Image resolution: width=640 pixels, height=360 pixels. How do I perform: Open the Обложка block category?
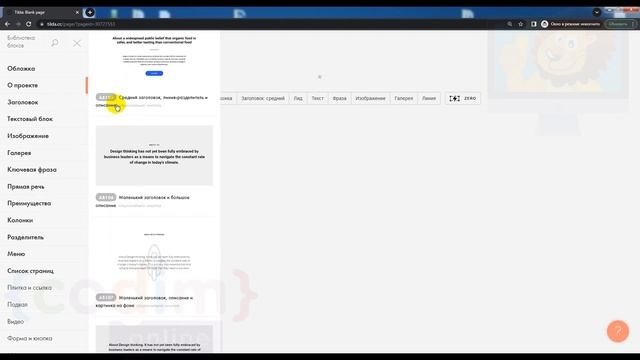click(21, 69)
